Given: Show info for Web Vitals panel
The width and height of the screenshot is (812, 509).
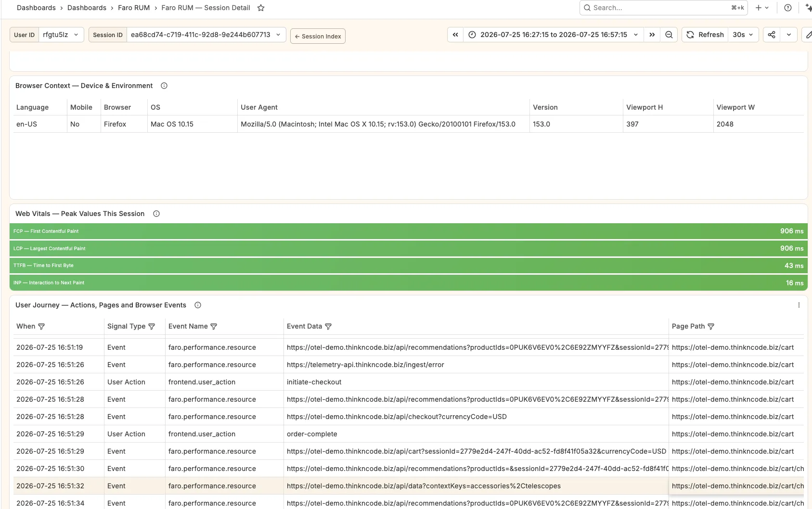Looking at the screenshot, I should 156,214.
